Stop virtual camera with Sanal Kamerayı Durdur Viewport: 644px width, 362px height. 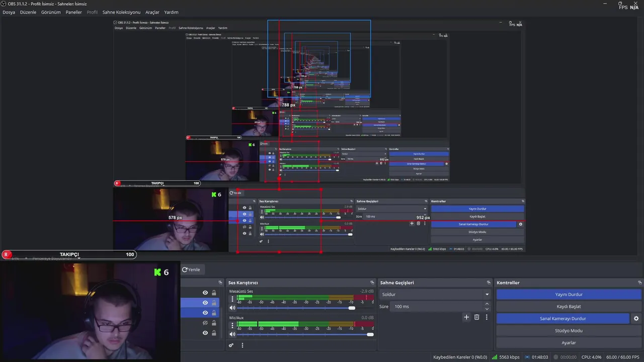tap(563, 318)
